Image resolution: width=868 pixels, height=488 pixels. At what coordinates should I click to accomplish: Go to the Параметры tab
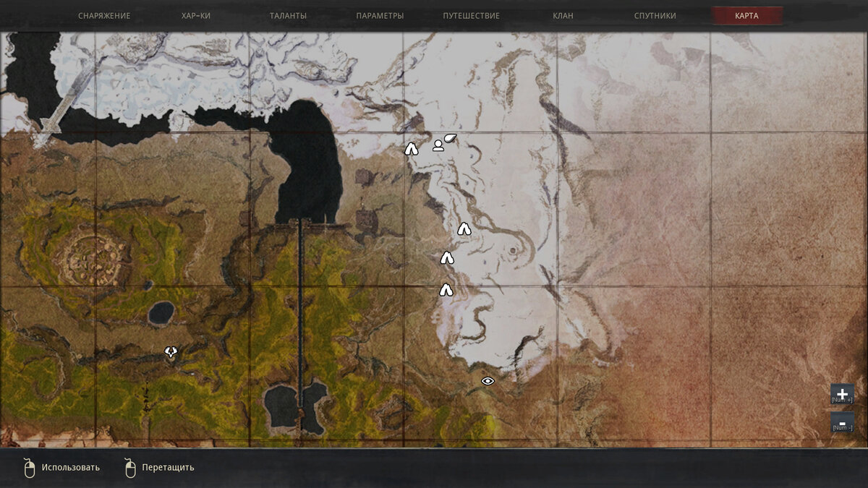click(x=380, y=15)
